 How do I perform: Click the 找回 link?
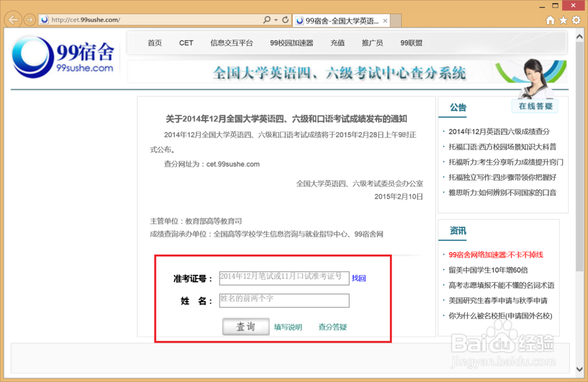pos(359,278)
